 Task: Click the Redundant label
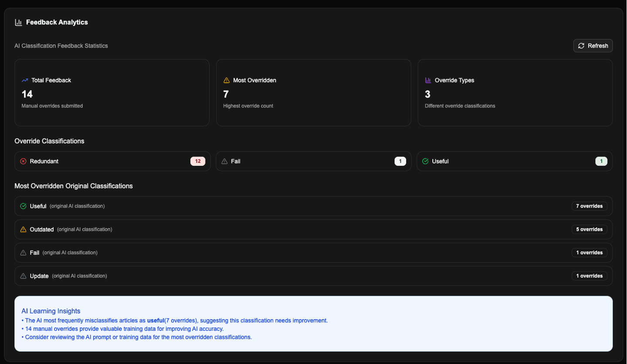click(x=44, y=161)
